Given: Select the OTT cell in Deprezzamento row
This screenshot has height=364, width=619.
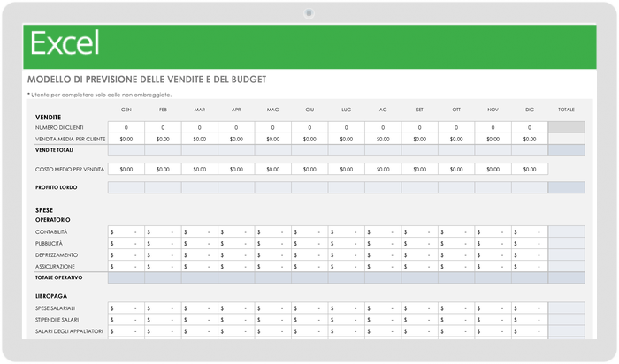Looking at the screenshot, I should coord(456,254).
